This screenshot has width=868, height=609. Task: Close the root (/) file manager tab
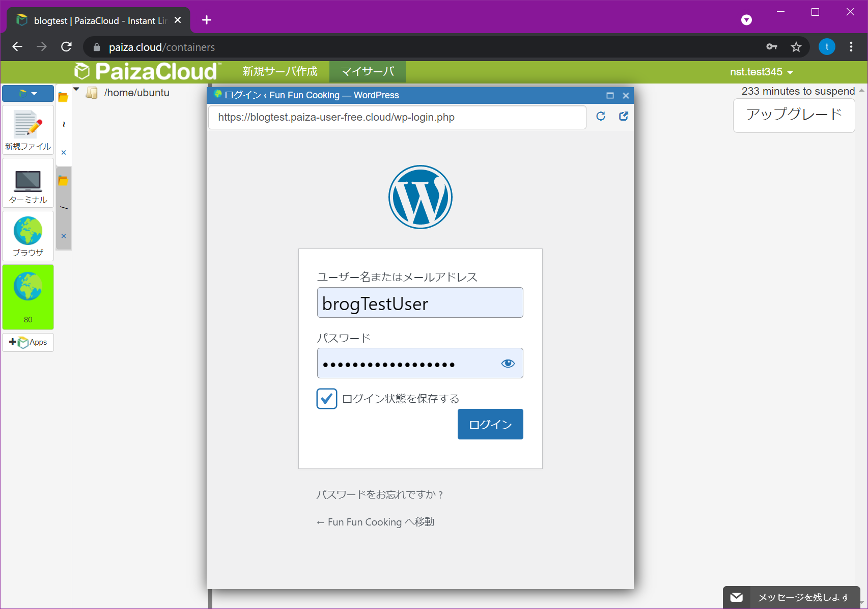[64, 236]
